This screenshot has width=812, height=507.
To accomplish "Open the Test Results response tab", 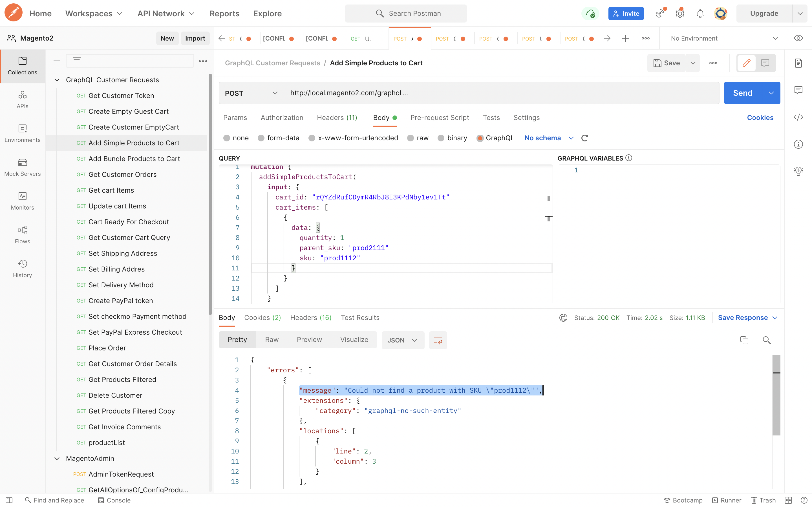I will click(360, 317).
